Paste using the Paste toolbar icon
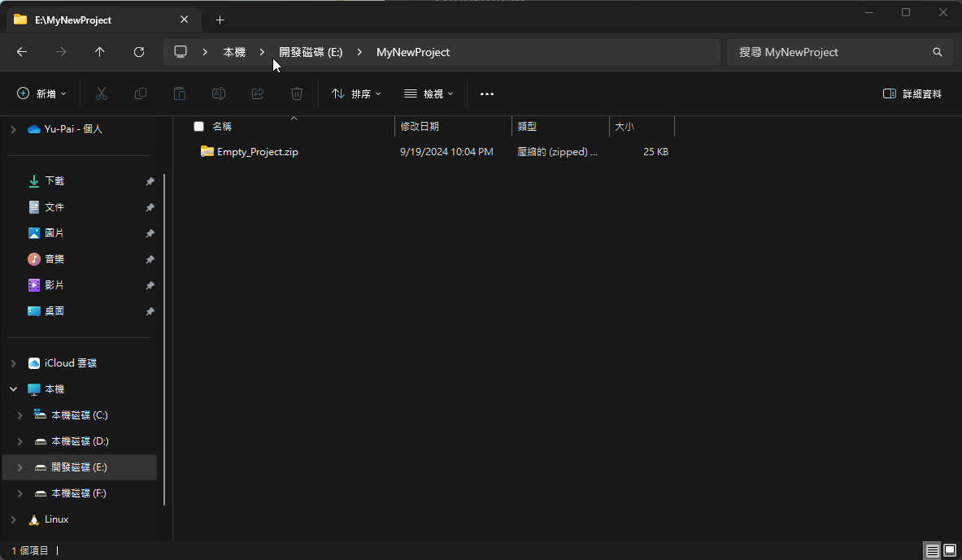The width and height of the screenshot is (962, 560). pyautogui.click(x=179, y=93)
